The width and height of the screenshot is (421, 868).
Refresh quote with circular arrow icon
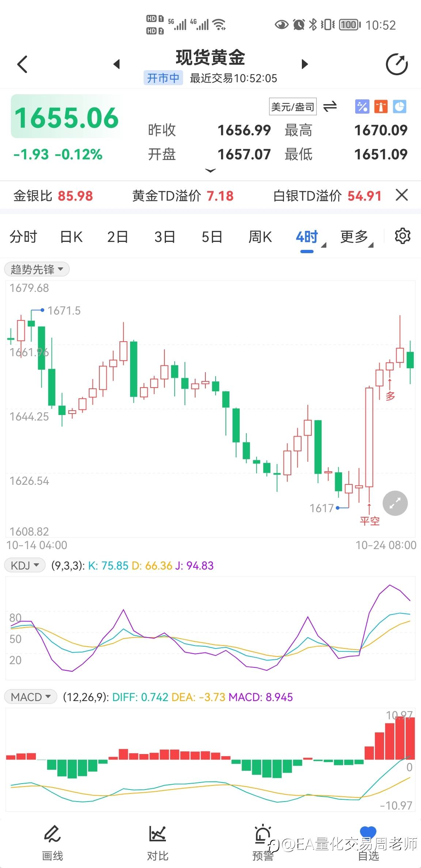coord(397,64)
